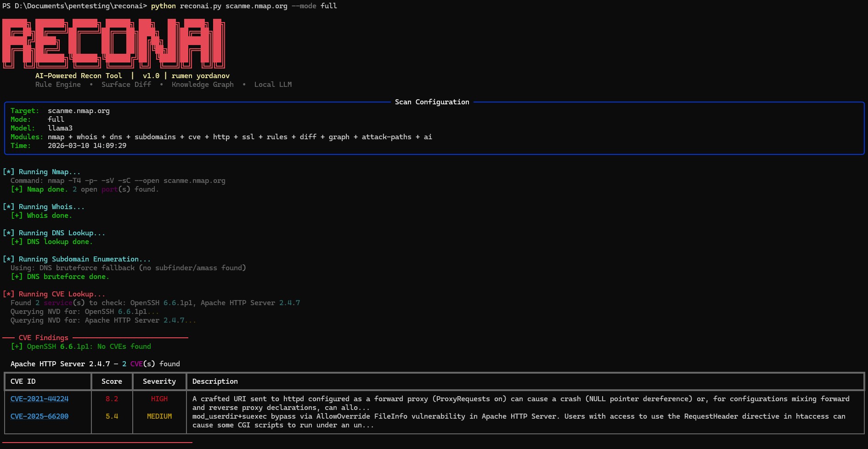Click the 'Apache HTTP Server 2.4.7 – 2 CVE(s) found' line
This screenshot has height=449, width=868.
95,364
